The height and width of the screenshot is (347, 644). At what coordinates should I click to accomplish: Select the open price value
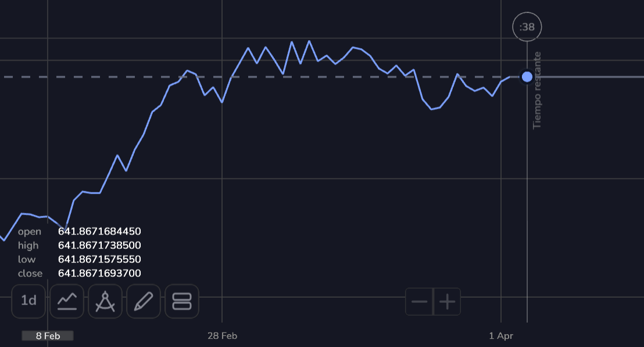click(99, 231)
